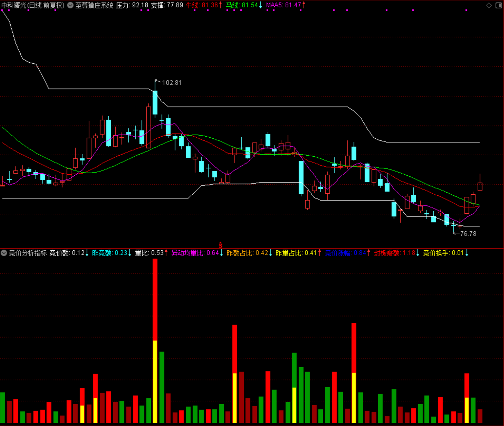The height and width of the screenshot is (426, 504).
Task: Click the panel layout icon at top right
Action: click(x=499, y=5)
